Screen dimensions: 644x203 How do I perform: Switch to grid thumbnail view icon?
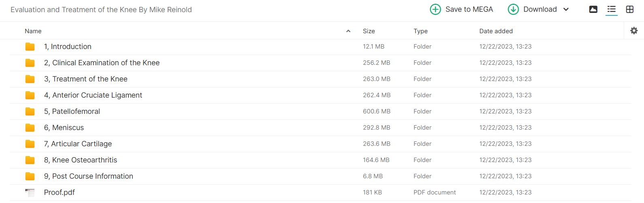(x=630, y=9)
